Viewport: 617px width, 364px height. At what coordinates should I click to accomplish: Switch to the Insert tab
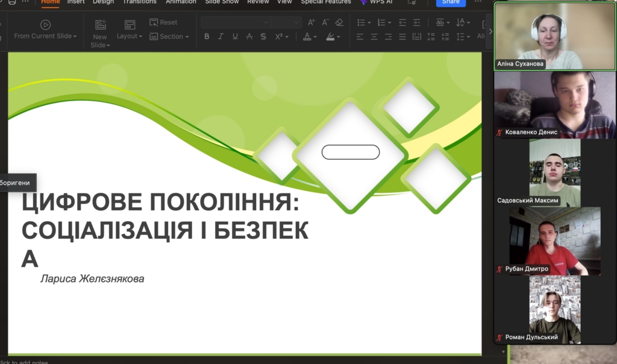point(76,2)
